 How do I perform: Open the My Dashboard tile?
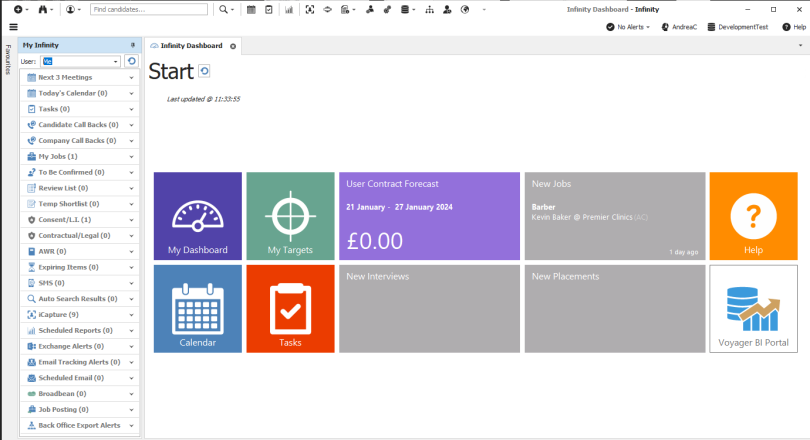pos(197,216)
